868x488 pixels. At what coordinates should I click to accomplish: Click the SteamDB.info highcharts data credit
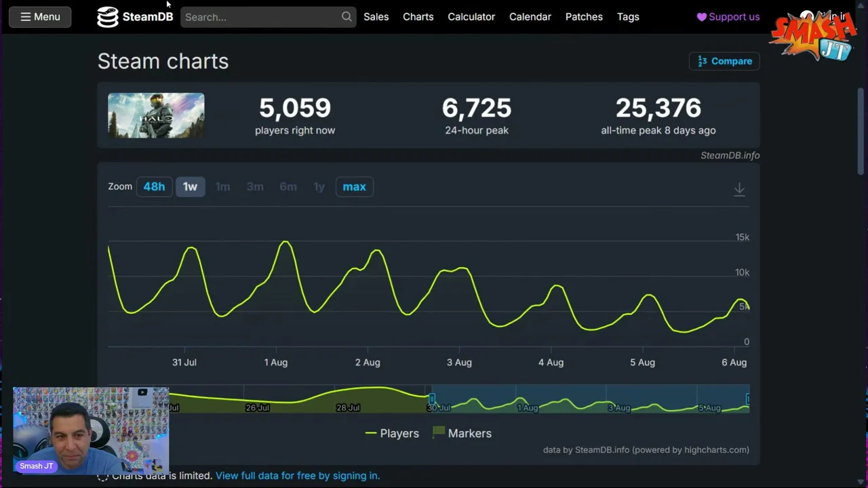(646, 449)
